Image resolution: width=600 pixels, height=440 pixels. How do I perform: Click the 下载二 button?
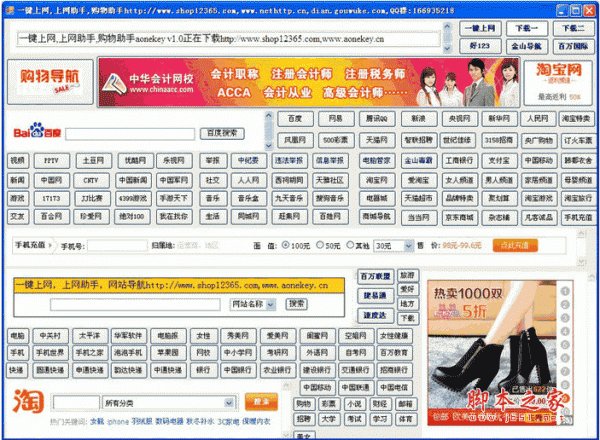point(574,29)
